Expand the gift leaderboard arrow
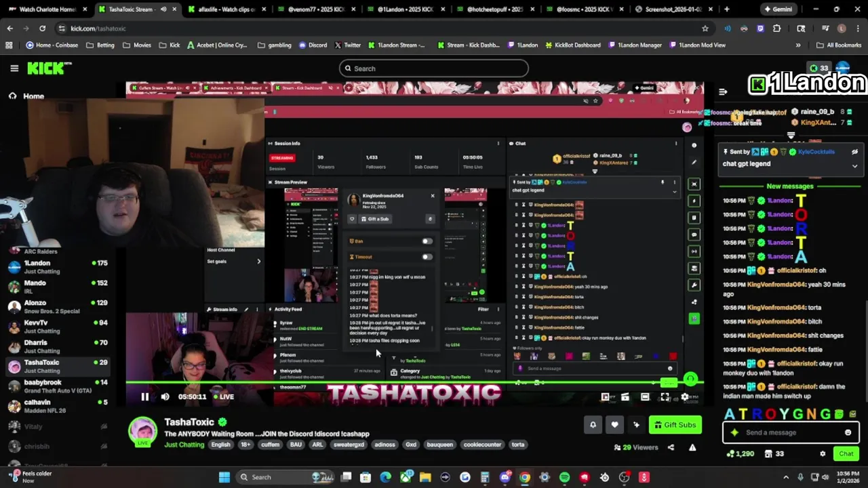The width and height of the screenshot is (868, 488). click(x=791, y=136)
